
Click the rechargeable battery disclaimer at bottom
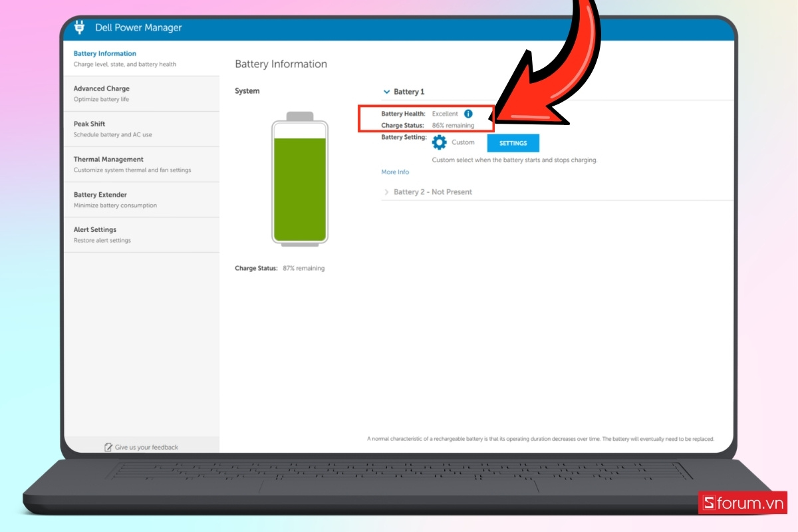pos(541,439)
